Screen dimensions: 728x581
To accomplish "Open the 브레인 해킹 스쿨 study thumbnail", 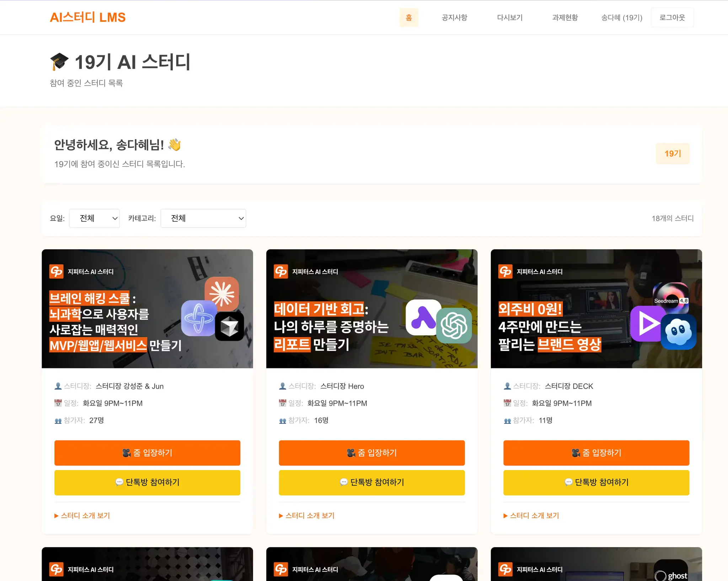I will 148,309.
